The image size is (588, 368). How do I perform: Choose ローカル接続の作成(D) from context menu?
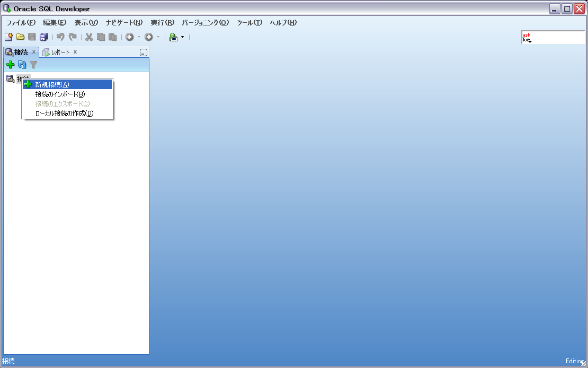pyautogui.click(x=67, y=113)
